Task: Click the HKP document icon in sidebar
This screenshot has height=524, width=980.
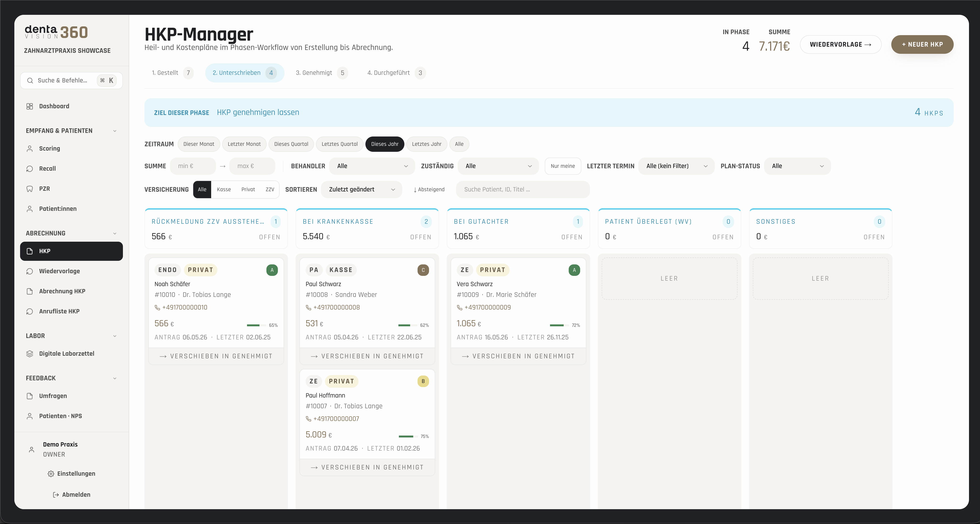Action: coord(29,251)
